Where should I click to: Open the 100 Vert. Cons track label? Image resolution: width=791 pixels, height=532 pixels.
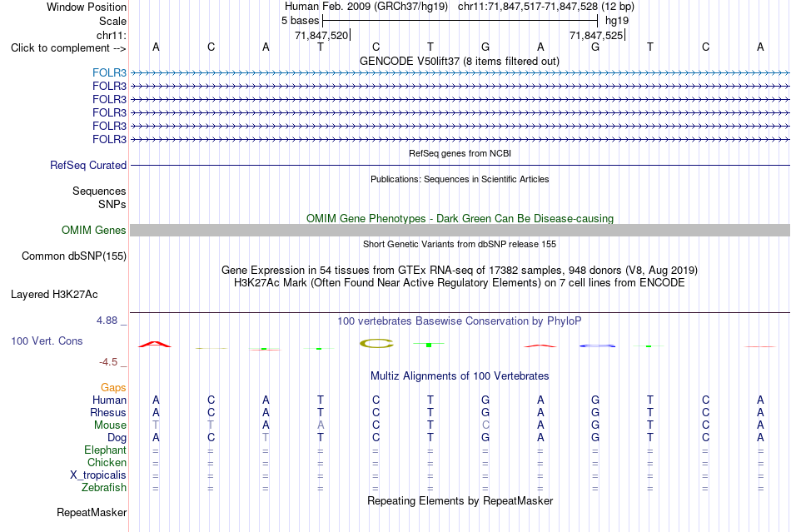pos(47,341)
